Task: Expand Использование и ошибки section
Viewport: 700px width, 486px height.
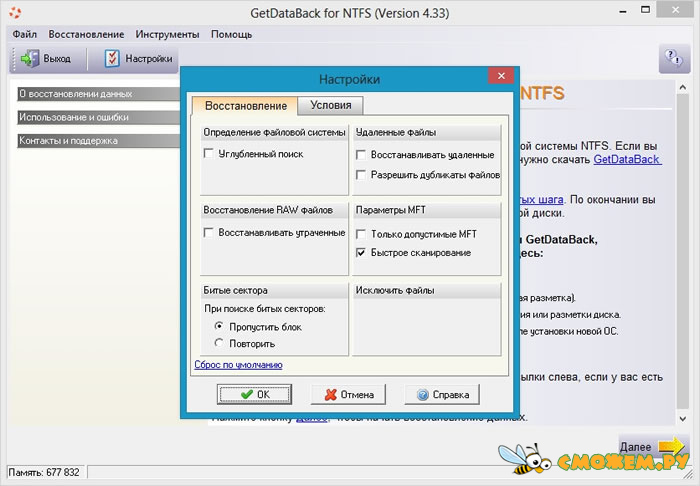Action: (x=99, y=117)
